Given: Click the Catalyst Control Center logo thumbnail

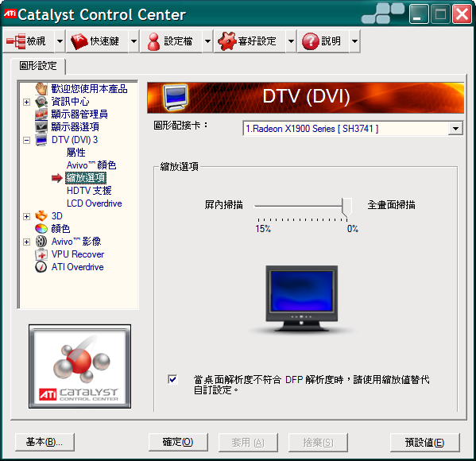Looking at the screenshot, I should point(79,366).
